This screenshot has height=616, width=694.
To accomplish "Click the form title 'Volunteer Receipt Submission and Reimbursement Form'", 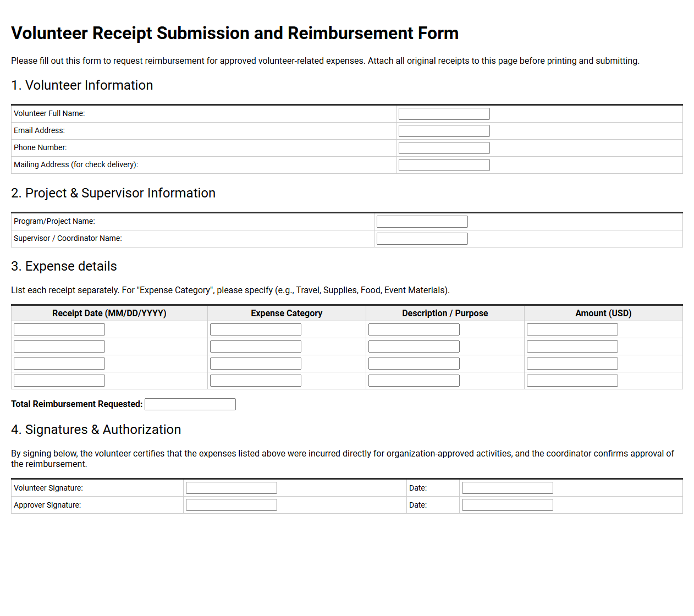I will [x=235, y=33].
